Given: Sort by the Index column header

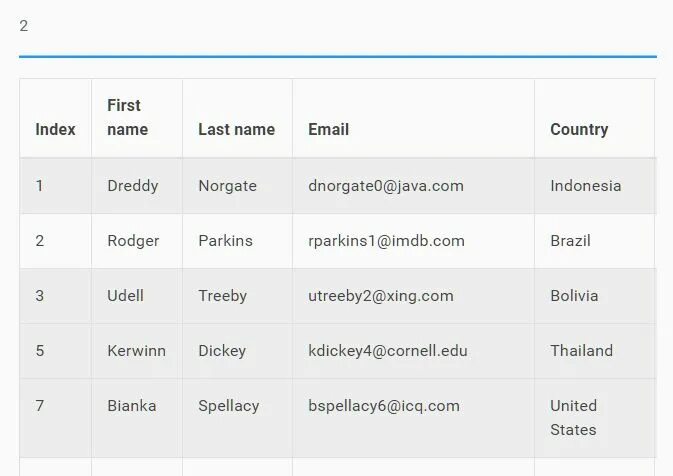Looking at the screenshot, I should (x=55, y=118).
